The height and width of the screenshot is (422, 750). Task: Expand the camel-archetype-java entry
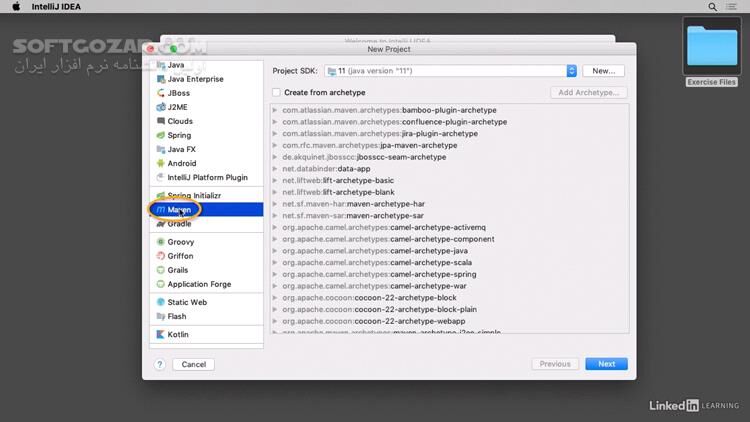276,251
